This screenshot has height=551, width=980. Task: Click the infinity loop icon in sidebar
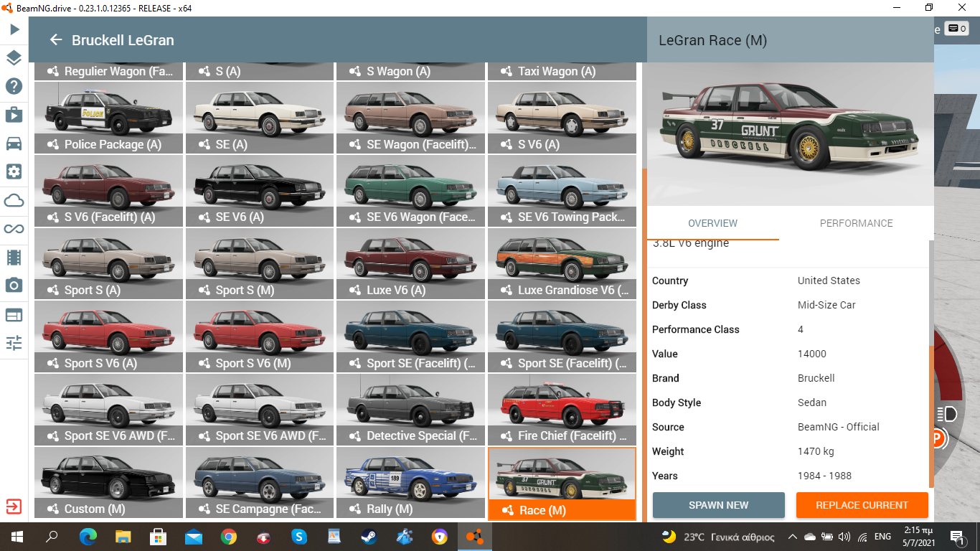click(14, 229)
